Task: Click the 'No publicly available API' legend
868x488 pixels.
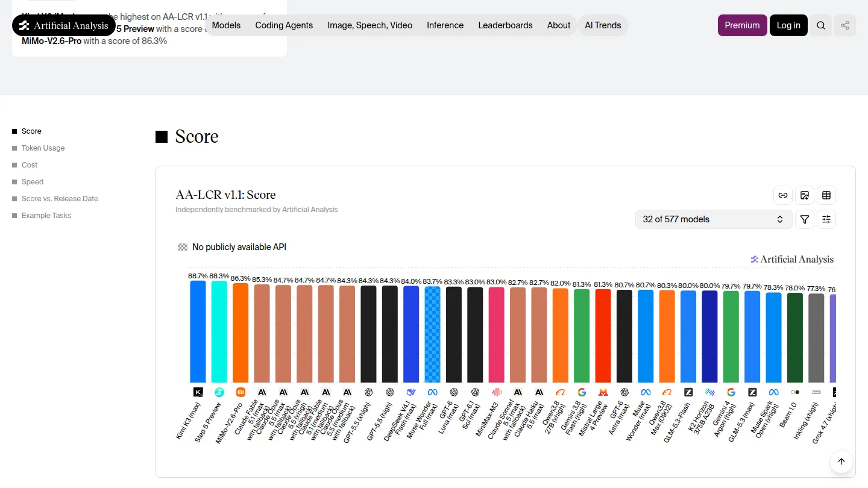Action: click(x=232, y=247)
